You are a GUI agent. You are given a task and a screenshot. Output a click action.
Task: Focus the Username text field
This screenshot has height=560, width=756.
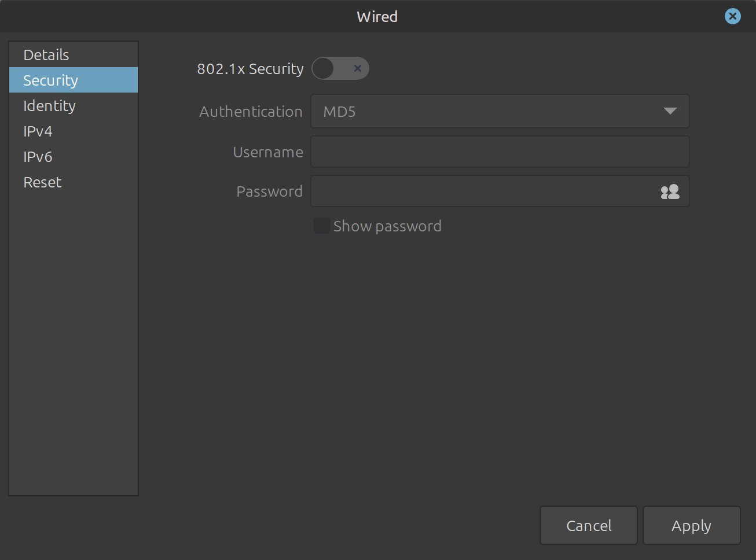[500, 152]
